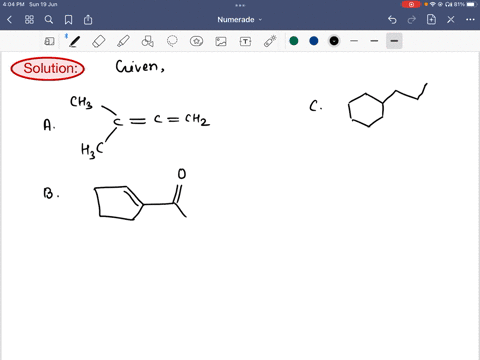Select the thickest stroke width
The height and width of the screenshot is (360, 480).
pos(394,41)
